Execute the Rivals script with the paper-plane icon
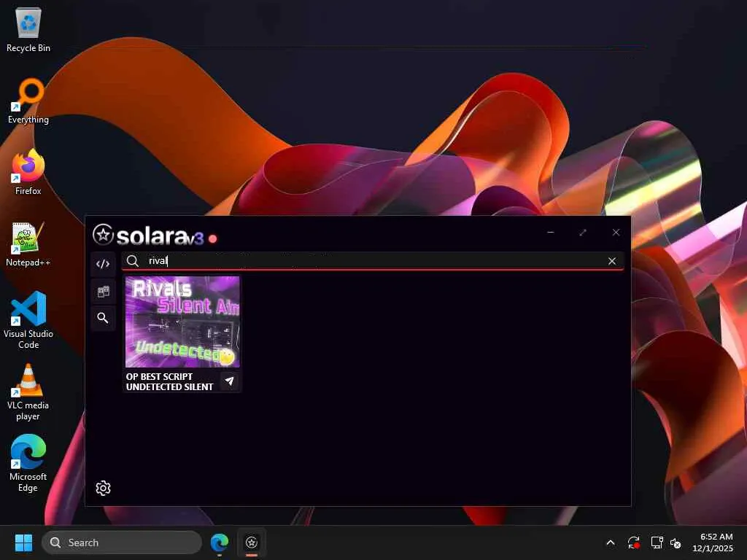The height and width of the screenshot is (560, 747). pyautogui.click(x=230, y=381)
